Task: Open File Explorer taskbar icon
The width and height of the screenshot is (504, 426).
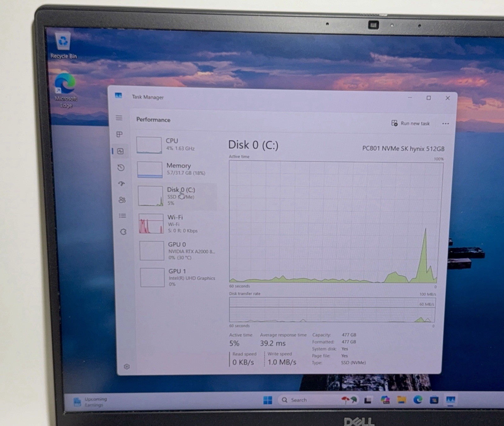Action: point(401,400)
